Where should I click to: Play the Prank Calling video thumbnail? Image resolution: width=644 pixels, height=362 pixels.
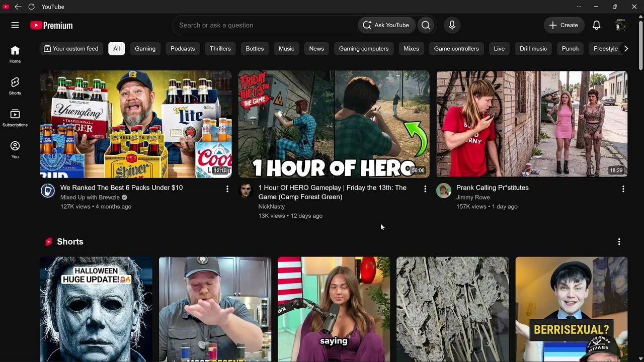532,124
